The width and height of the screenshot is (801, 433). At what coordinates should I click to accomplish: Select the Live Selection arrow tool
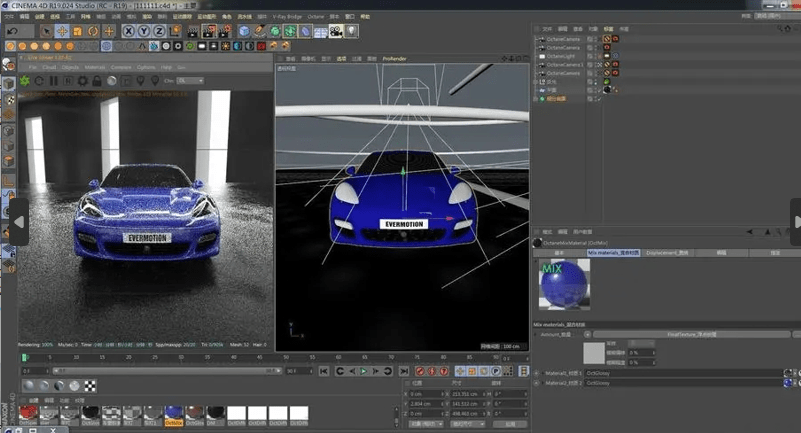tap(46, 32)
